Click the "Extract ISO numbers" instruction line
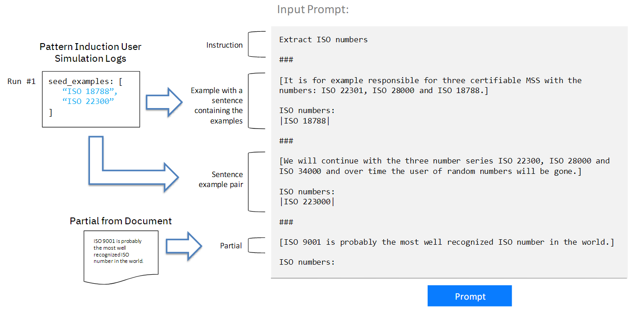 (x=323, y=39)
